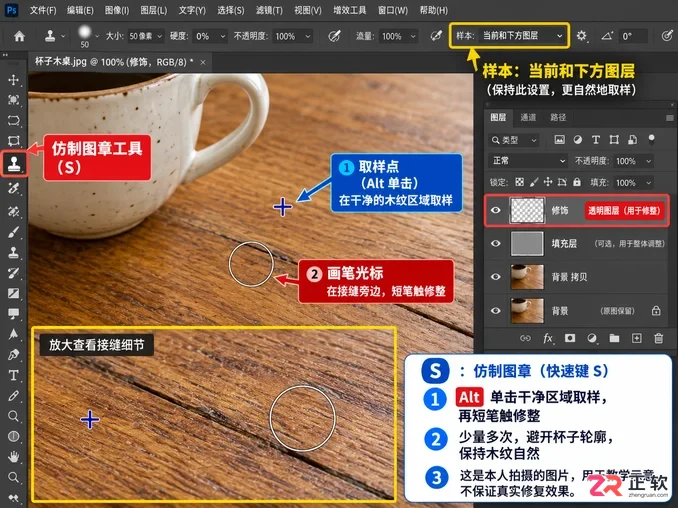Switch to the 路径 tab
The height and width of the screenshot is (508, 678).
tap(558, 117)
